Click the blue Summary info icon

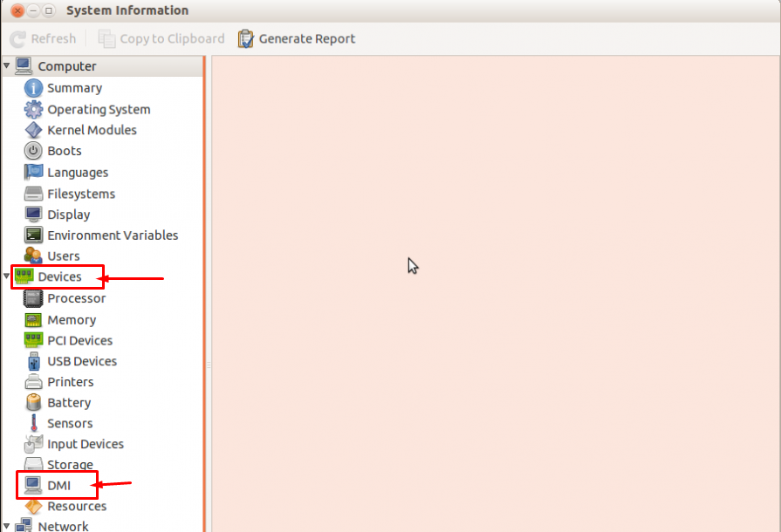(x=33, y=88)
